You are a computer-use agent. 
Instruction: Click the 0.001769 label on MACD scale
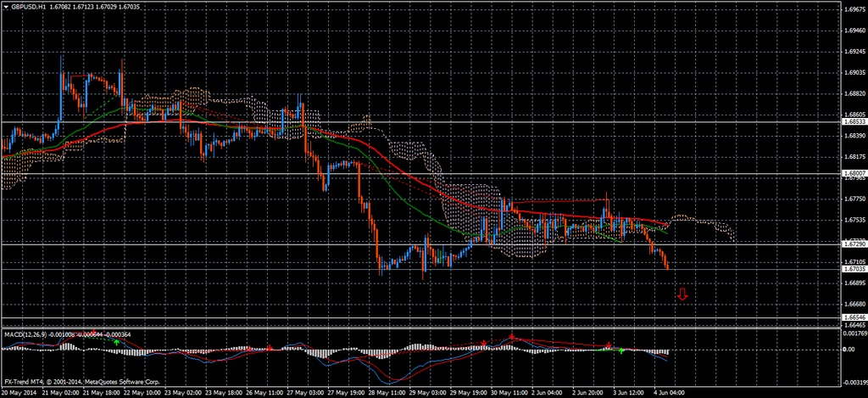point(854,334)
